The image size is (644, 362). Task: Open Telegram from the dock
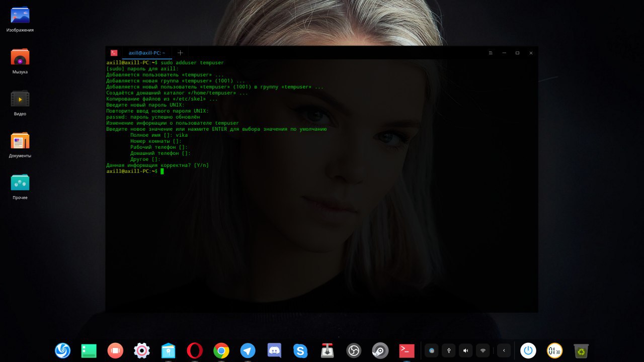point(248,350)
